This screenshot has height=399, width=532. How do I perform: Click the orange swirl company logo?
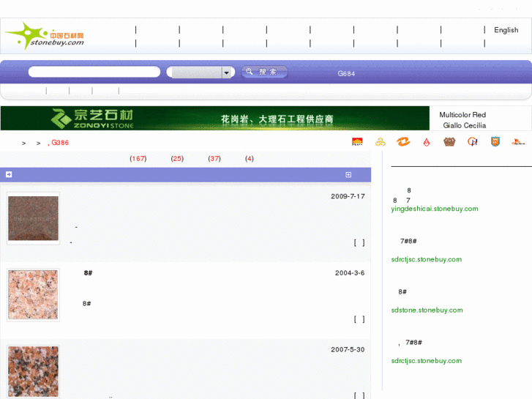click(x=403, y=142)
